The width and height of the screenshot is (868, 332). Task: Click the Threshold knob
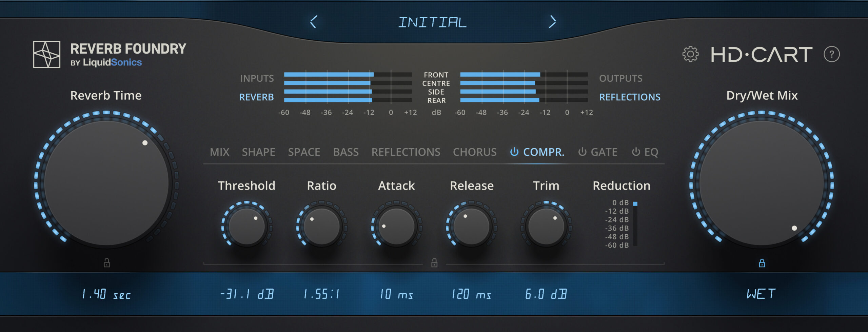[246, 227]
